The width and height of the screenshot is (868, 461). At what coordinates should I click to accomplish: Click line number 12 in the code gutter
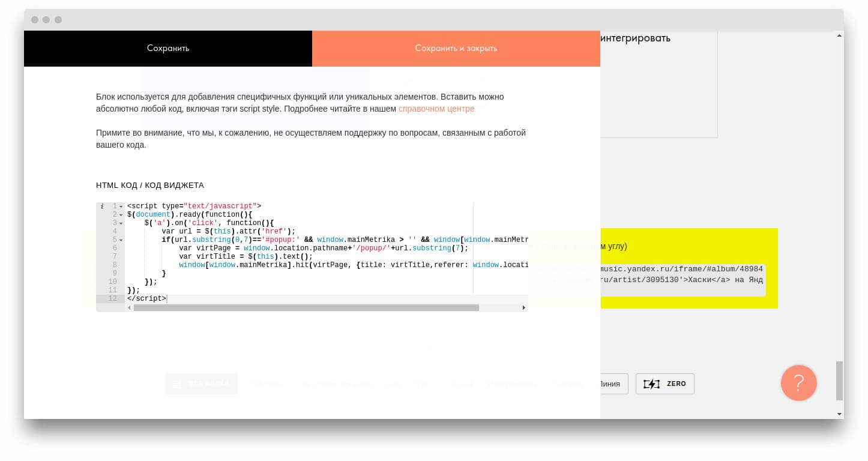tap(113, 298)
